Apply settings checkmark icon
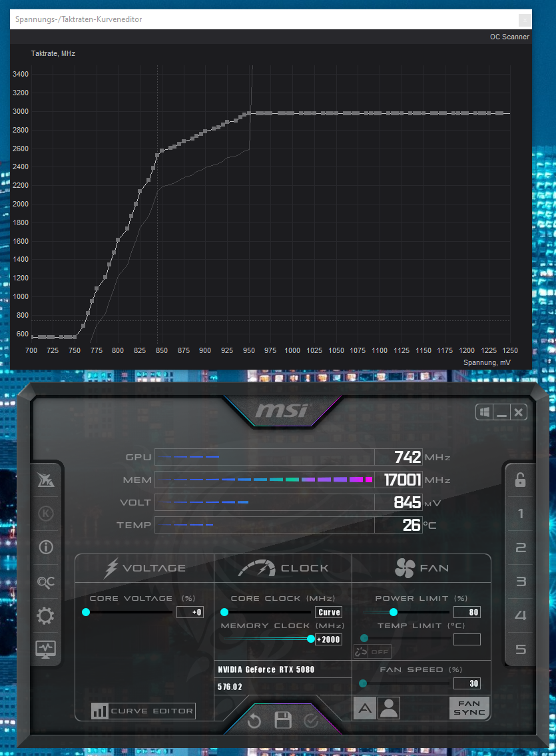This screenshot has width=556, height=756. (x=311, y=721)
